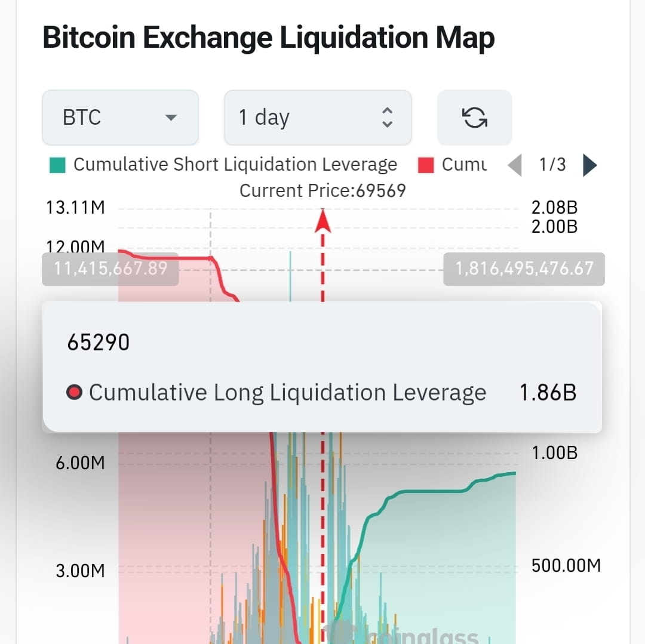
Task: Open the BTC coin selector dropdown
Action: [120, 118]
